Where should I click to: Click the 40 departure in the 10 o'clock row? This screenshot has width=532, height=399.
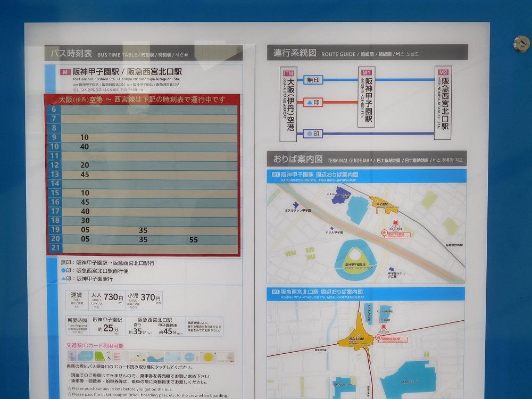coord(85,147)
